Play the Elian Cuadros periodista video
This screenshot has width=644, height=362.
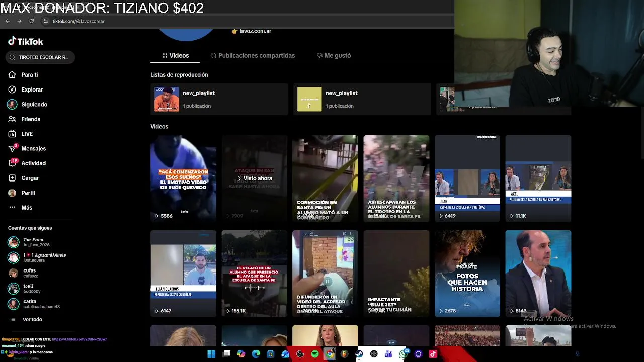[x=183, y=274]
